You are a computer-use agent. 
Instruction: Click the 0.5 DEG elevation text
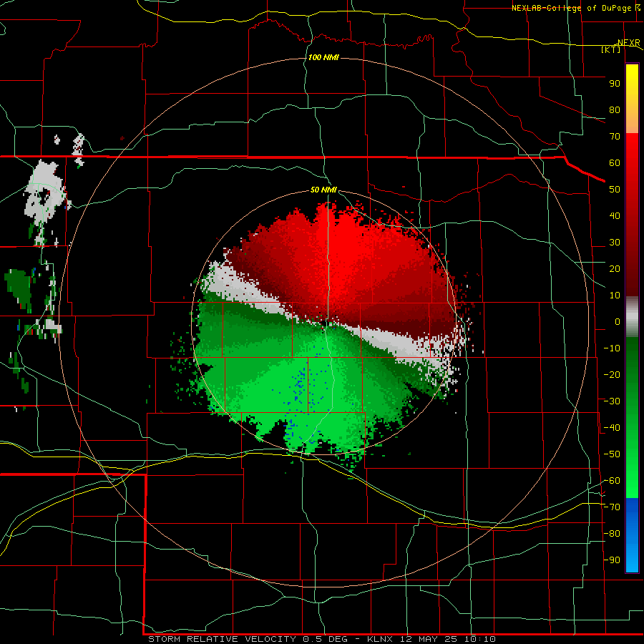pos(326,639)
